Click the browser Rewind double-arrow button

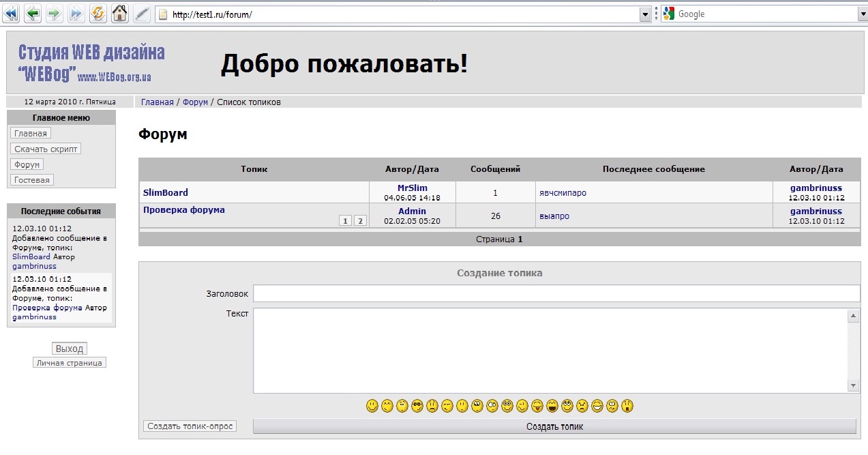(x=11, y=13)
